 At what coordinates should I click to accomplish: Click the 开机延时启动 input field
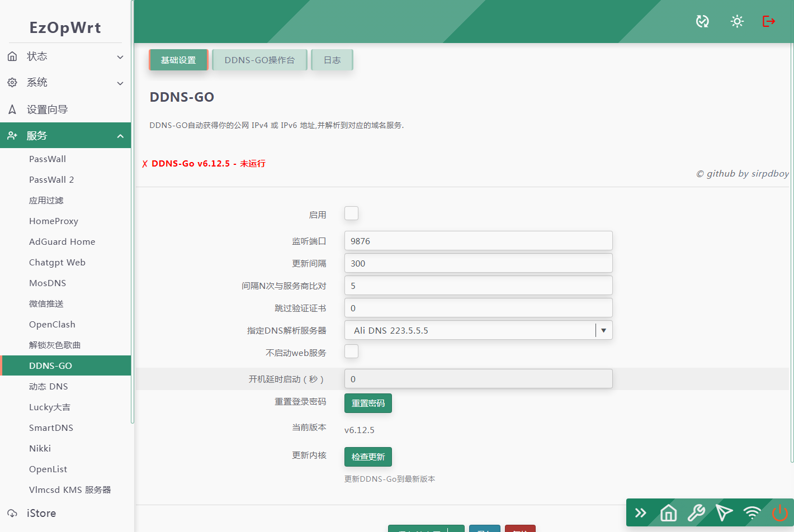[x=479, y=379]
